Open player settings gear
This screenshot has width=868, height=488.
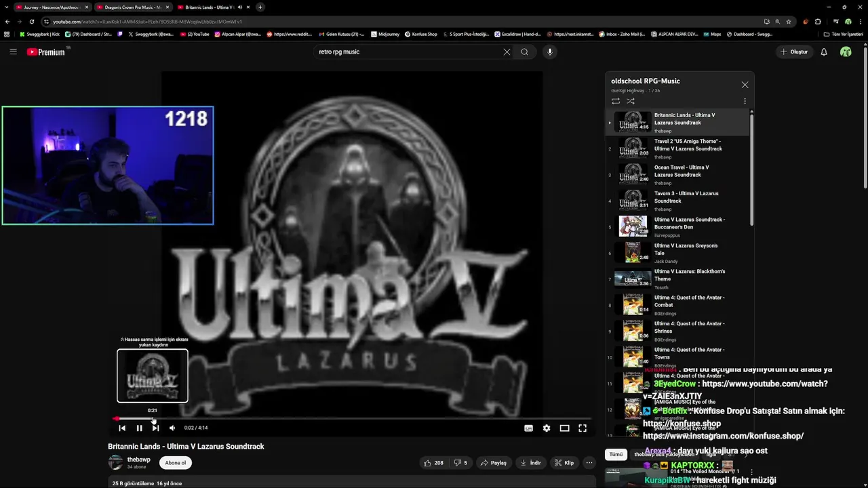547,428
